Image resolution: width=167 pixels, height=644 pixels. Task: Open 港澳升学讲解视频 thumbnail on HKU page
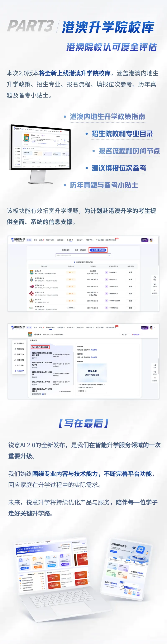pyautogui.click(x=92, y=373)
